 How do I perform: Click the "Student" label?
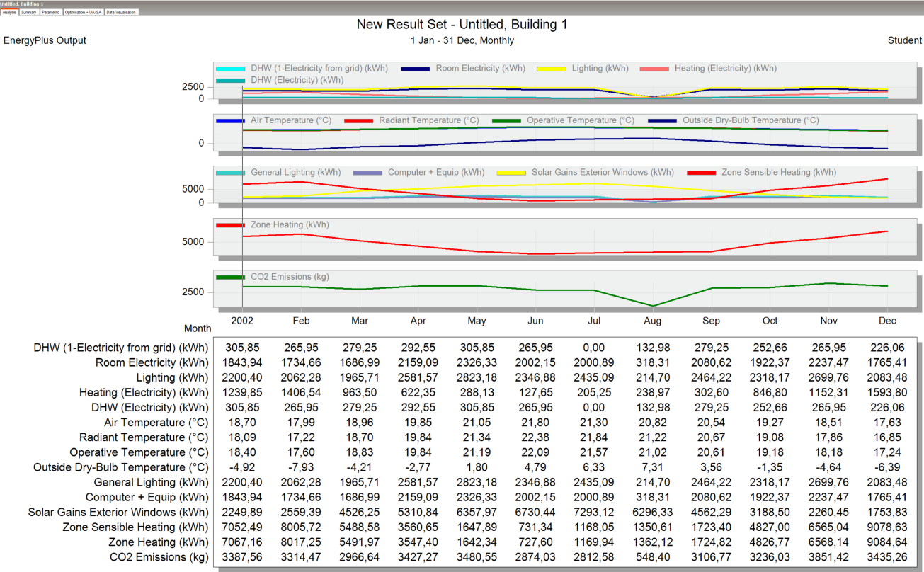905,40
